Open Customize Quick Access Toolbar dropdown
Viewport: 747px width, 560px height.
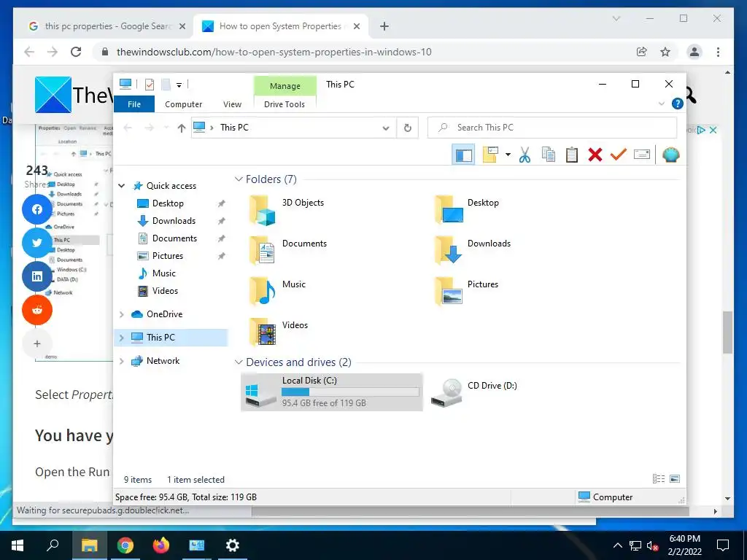click(179, 85)
